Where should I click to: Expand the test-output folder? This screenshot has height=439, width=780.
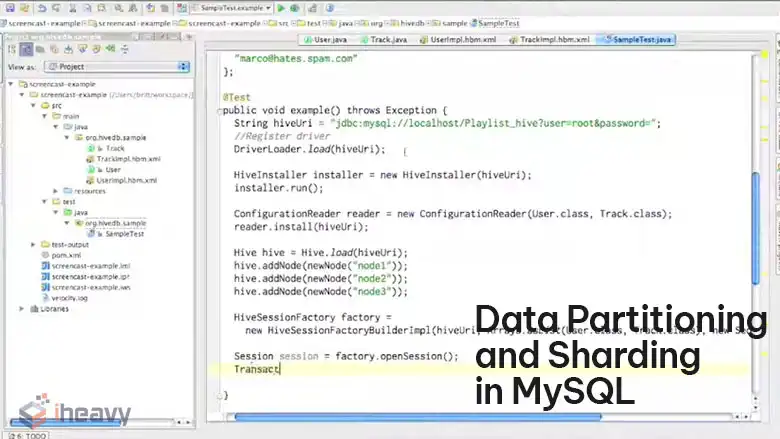pos(33,245)
